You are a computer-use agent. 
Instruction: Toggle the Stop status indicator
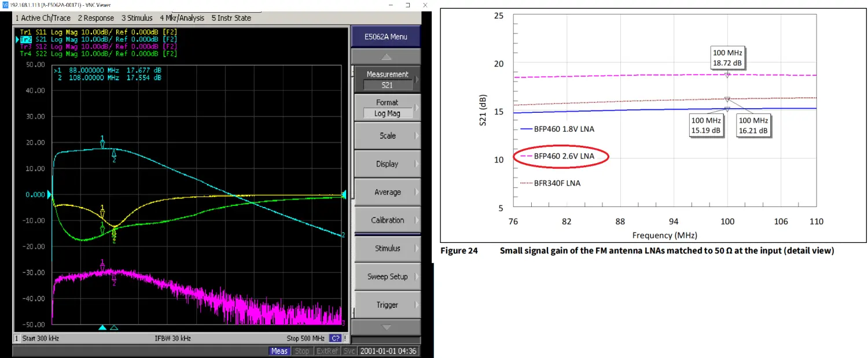[302, 351]
